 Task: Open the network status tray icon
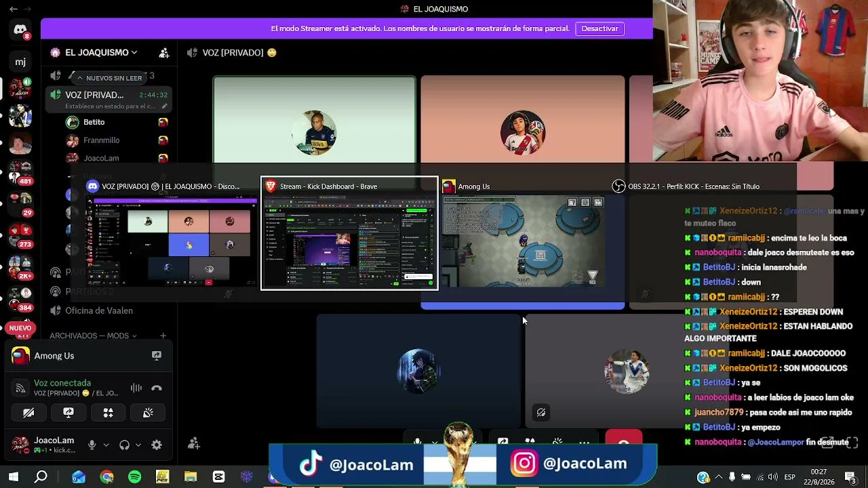tap(759, 477)
